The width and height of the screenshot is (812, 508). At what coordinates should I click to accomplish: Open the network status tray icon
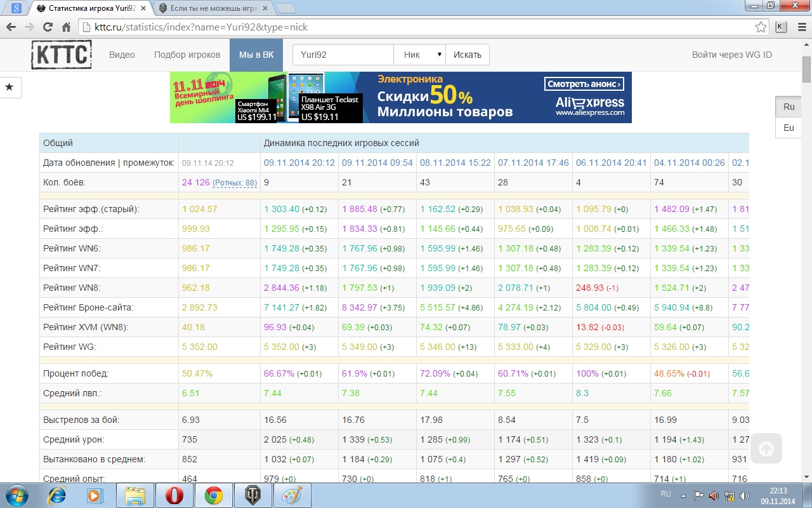pos(730,496)
